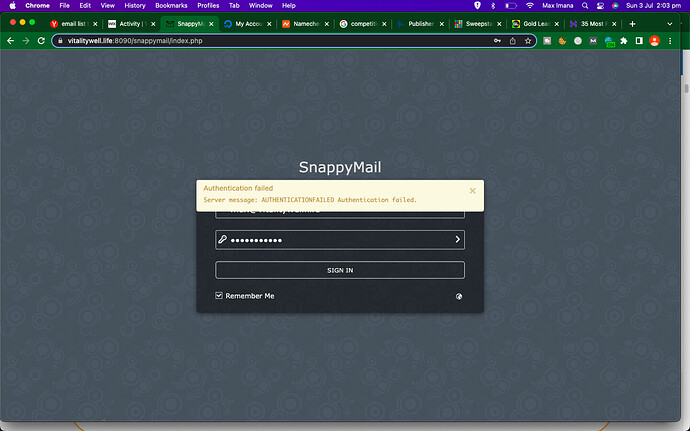Open the Help menu
690x431 pixels.
289,5
